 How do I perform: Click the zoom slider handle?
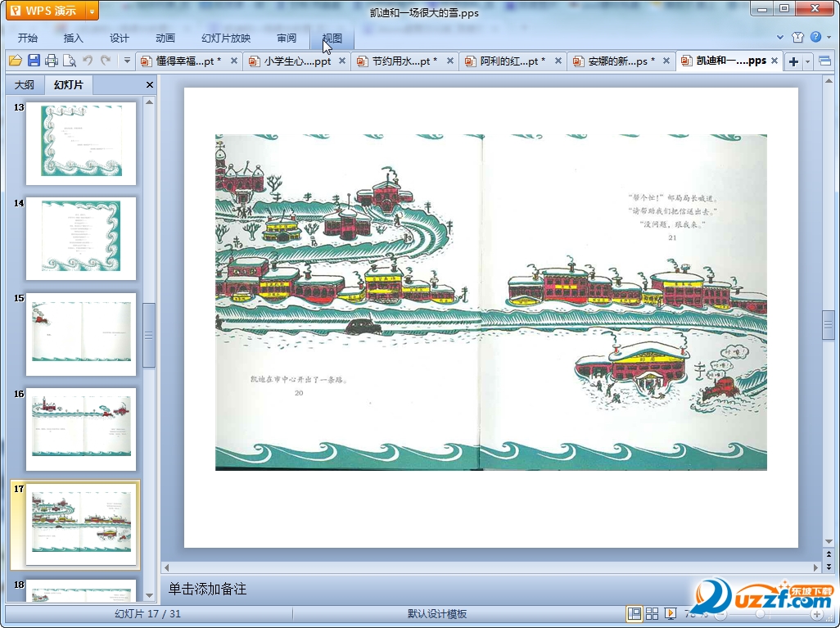coord(761,614)
